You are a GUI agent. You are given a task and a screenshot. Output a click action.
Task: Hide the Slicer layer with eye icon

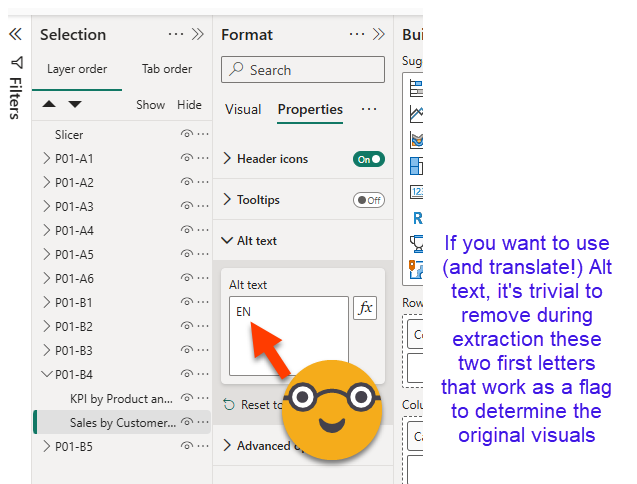click(x=186, y=135)
